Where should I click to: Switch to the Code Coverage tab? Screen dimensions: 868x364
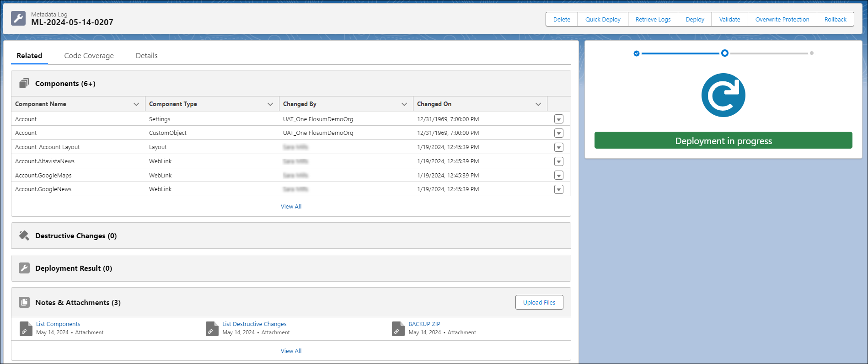coord(89,56)
